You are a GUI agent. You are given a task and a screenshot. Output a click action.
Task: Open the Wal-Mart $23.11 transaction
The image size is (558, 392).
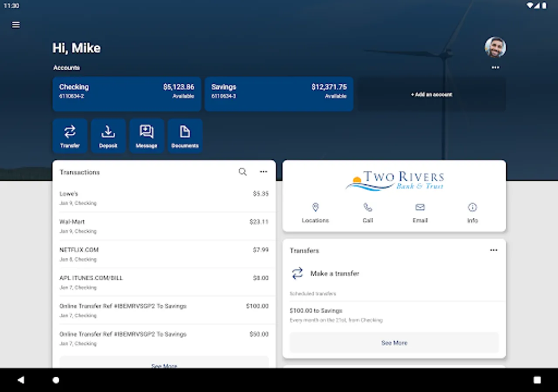click(164, 226)
